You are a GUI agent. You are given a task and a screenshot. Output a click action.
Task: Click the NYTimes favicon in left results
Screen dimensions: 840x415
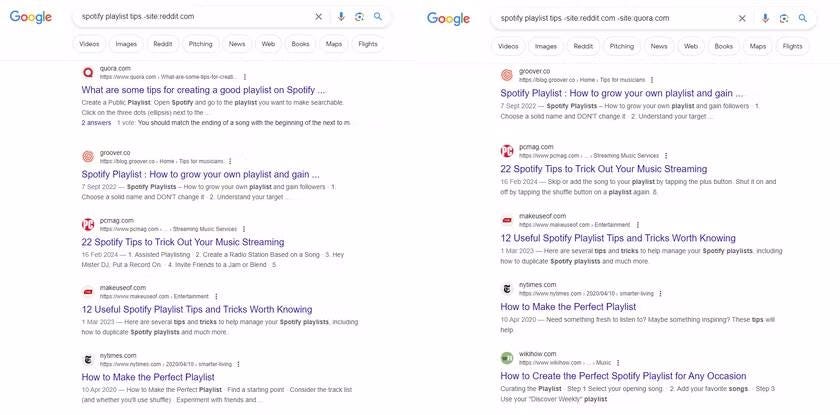coord(88,359)
